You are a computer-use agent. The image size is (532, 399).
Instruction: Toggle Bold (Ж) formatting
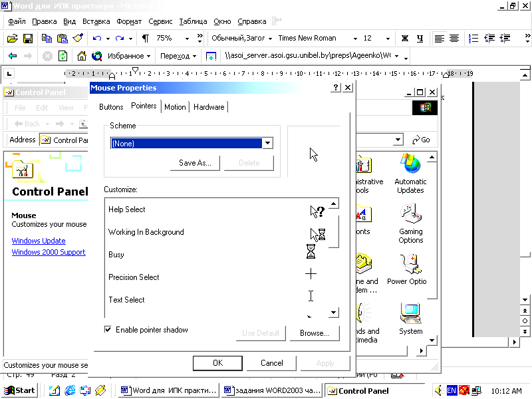pos(404,39)
